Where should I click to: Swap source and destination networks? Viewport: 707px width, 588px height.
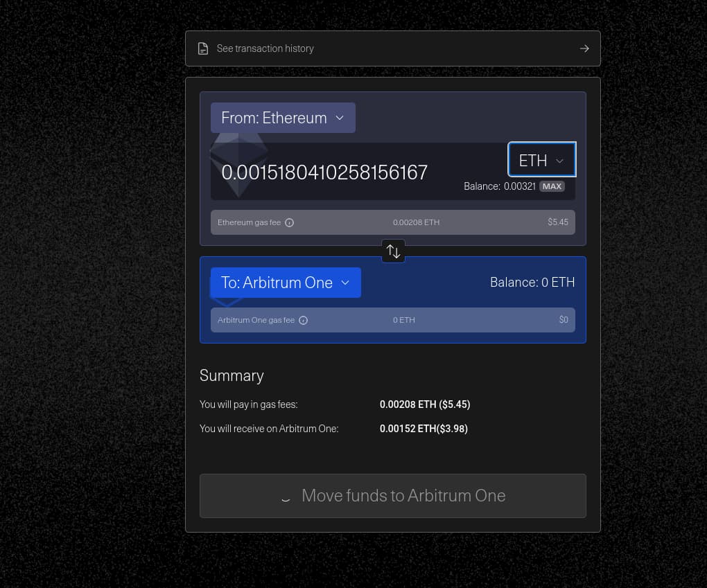[393, 251]
